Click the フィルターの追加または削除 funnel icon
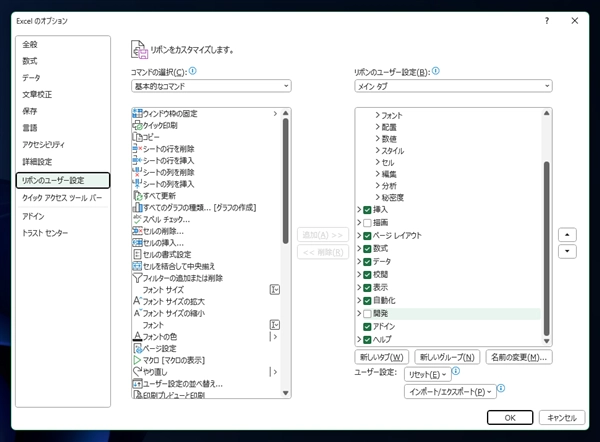 click(x=137, y=278)
